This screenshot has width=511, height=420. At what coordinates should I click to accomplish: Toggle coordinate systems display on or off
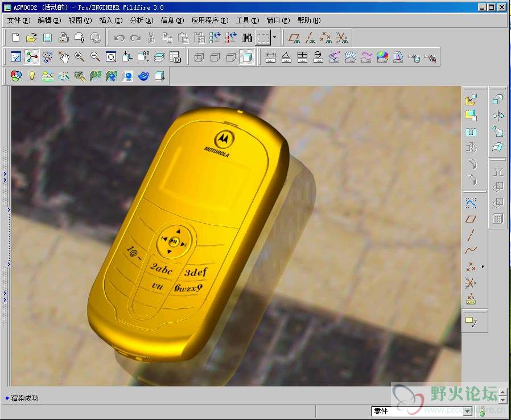pos(342,38)
